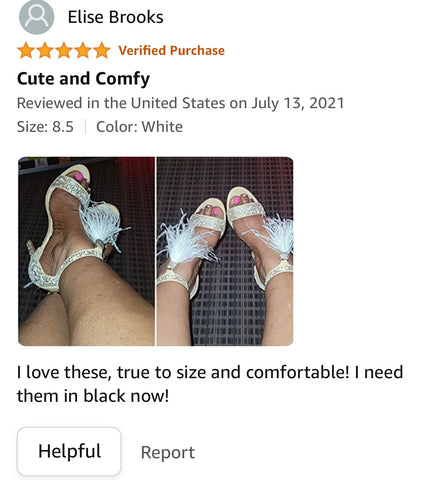Open the Cute and Comfy review title
The height and width of the screenshot is (480, 444).
[x=83, y=79]
